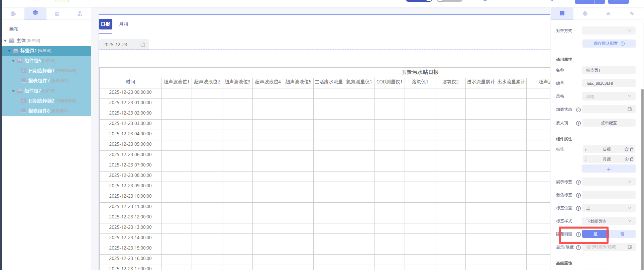Click the calendar icon in the date picker
This screenshot has width=644, height=270.
(x=143, y=45)
